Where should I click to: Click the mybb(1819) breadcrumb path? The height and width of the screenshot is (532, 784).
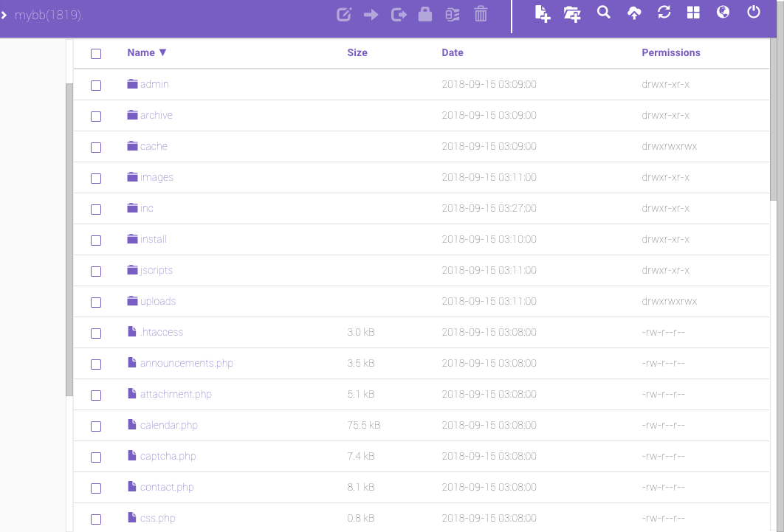(49, 15)
